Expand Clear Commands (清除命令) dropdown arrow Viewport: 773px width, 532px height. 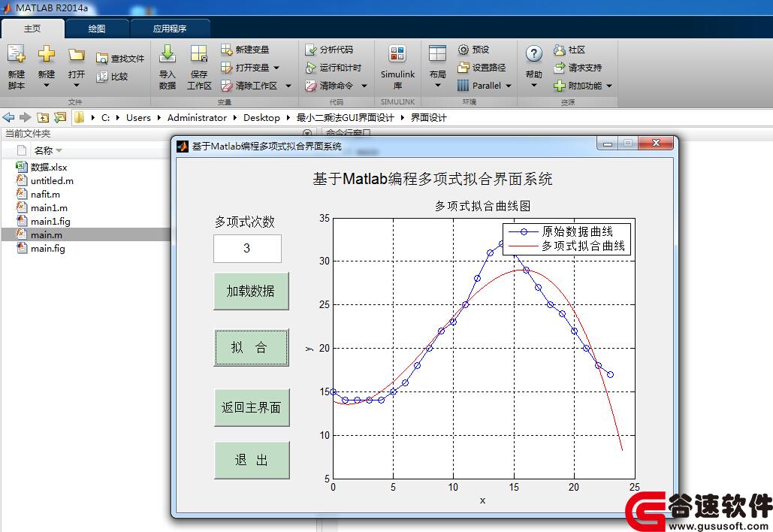pos(364,86)
